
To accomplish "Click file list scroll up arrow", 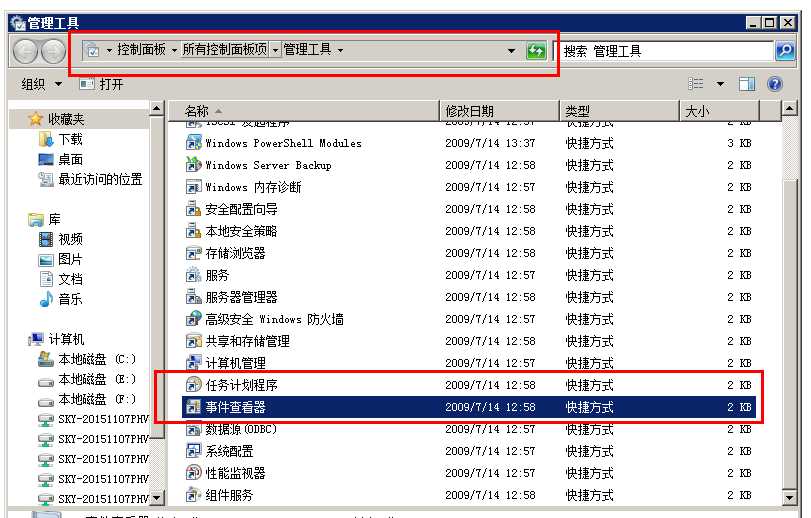I will tap(789, 109).
